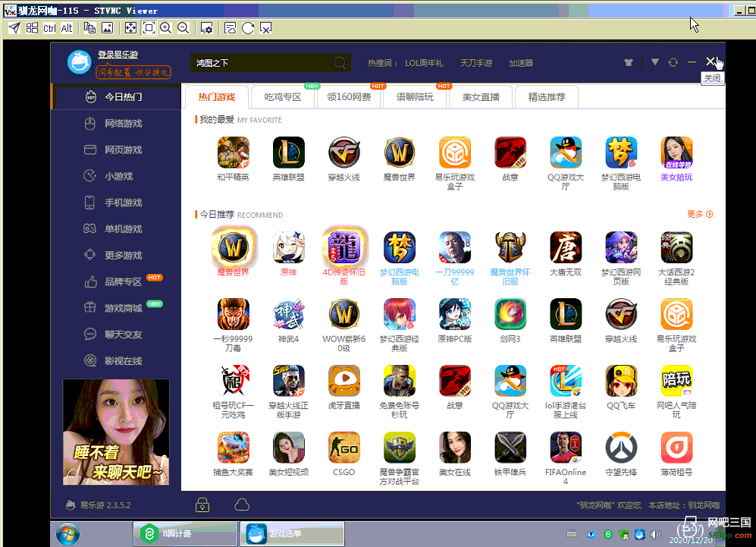Launch 守望先锋 Overwatch icon
756x547 pixels.
621,447
